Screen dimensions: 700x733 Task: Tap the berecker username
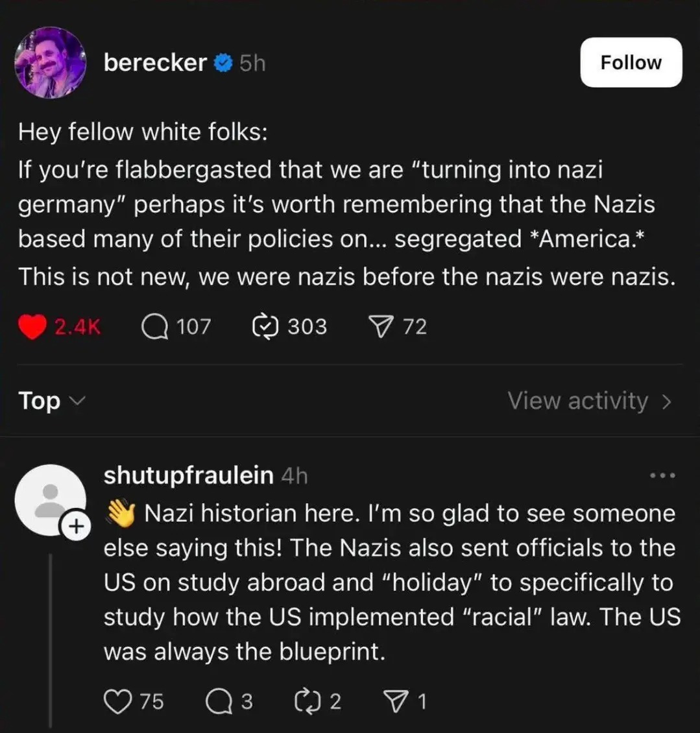click(x=155, y=62)
